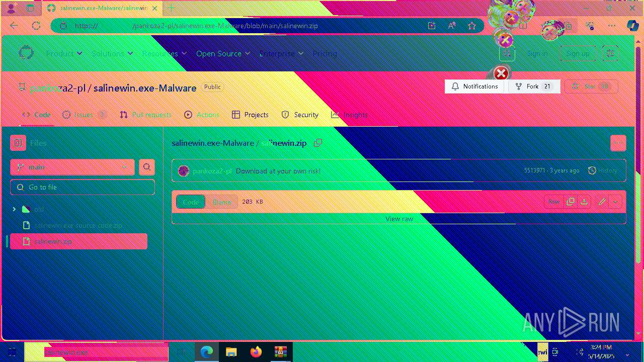Open the Projects tab
This screenshot has height=362, width=644.
[x=250, y=115]
